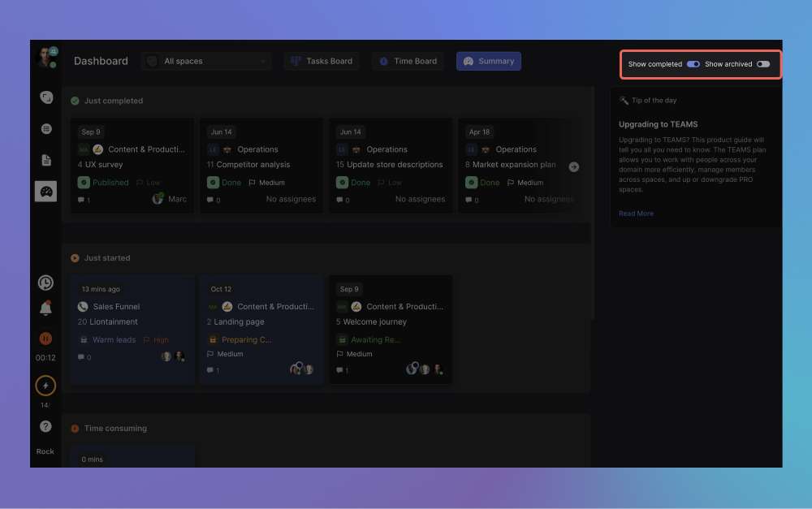The height and width of the screenshot is (509, 812).
Task: Click the task list icon in sidebar
Action: coord(46,128)
